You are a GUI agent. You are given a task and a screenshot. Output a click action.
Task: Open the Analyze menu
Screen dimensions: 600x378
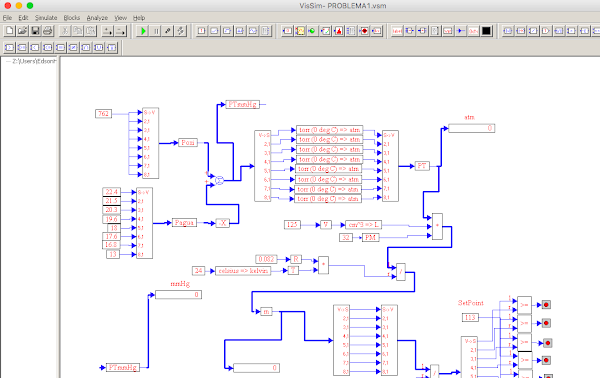97,18
